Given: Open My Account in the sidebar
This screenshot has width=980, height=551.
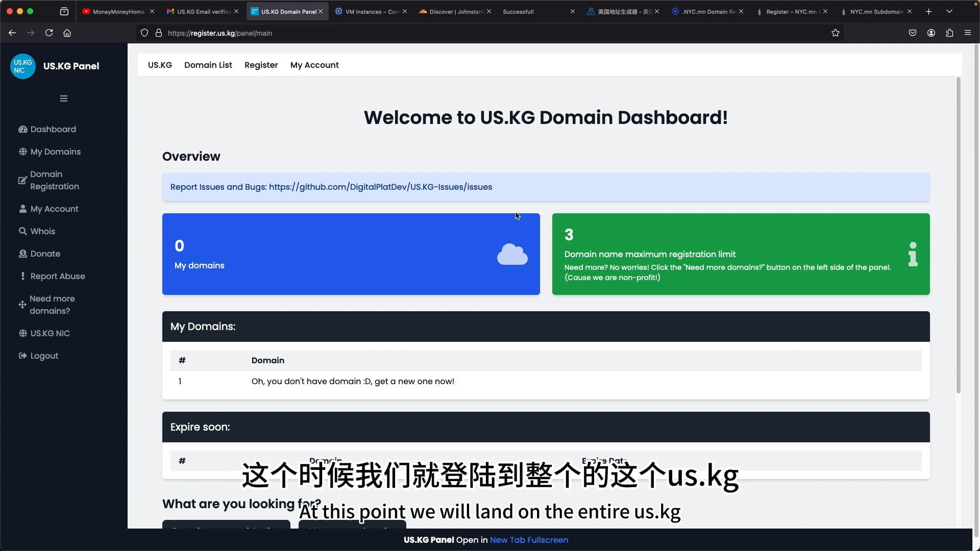Looking at the screenshot, I should [x=54, y=209].
